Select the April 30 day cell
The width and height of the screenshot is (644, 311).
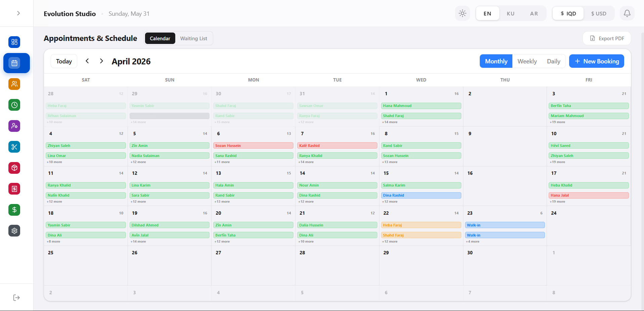pos(505,266)
